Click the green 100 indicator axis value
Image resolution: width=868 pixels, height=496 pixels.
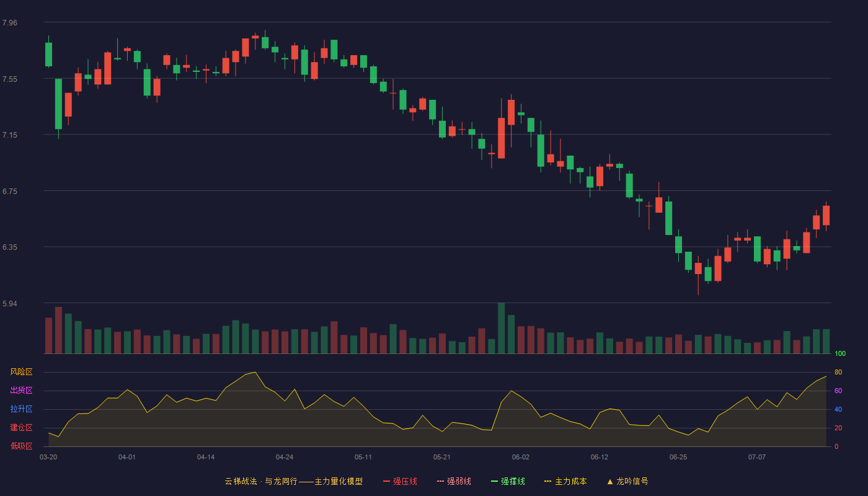[840, 354]
